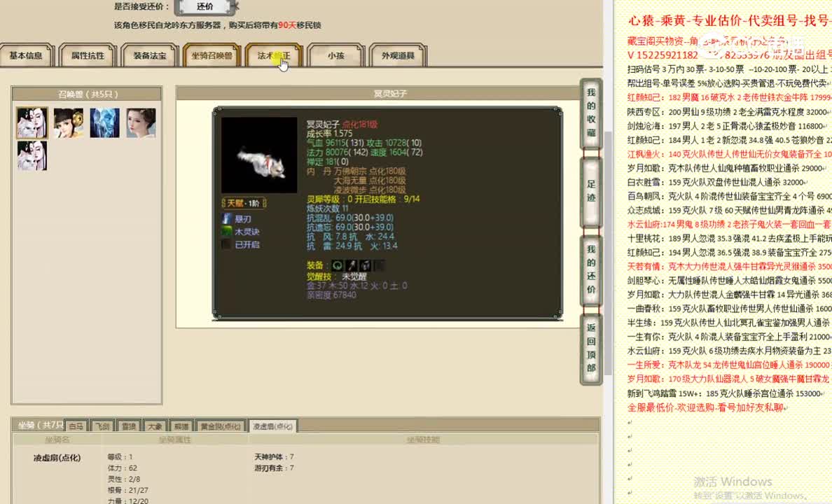Screen dimensions: 832x504
Task: Select the 大象 mount tab
Action: [x=155, y=426]
